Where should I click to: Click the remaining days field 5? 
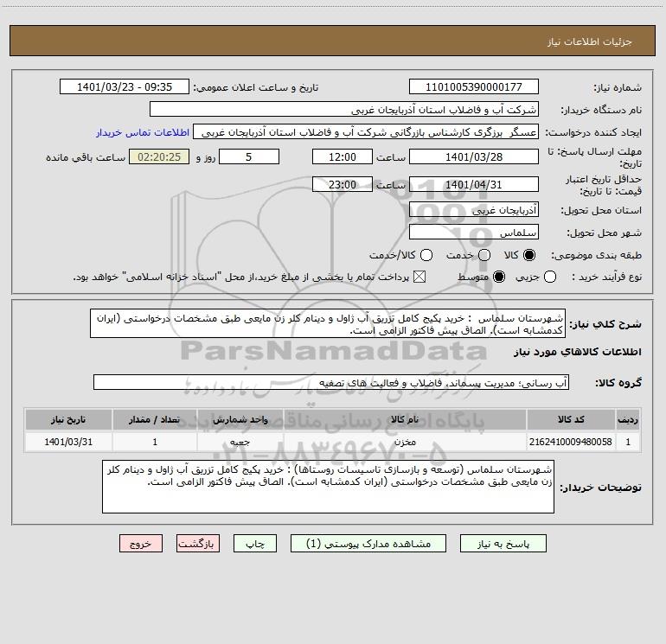(x=249, y=156)
